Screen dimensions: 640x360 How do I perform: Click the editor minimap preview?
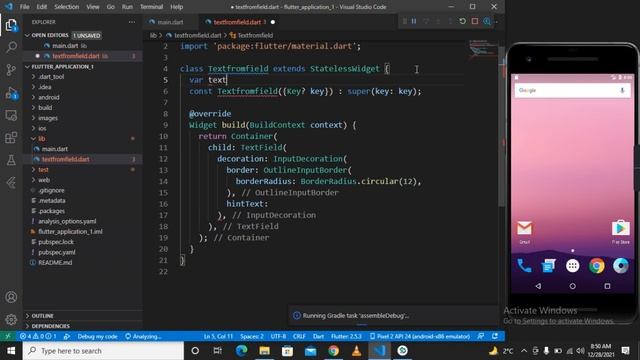point(483,48)
